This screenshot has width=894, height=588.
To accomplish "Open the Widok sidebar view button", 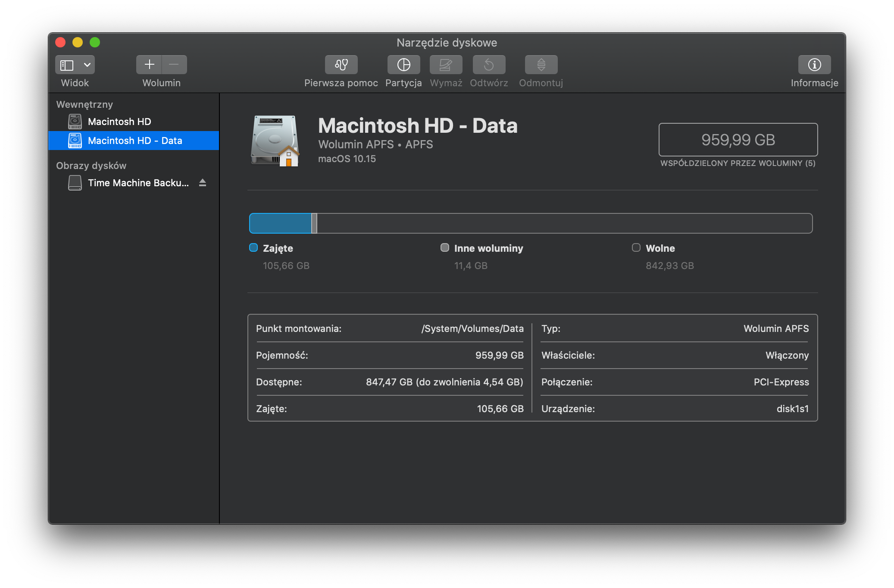I will pos(67,65).
